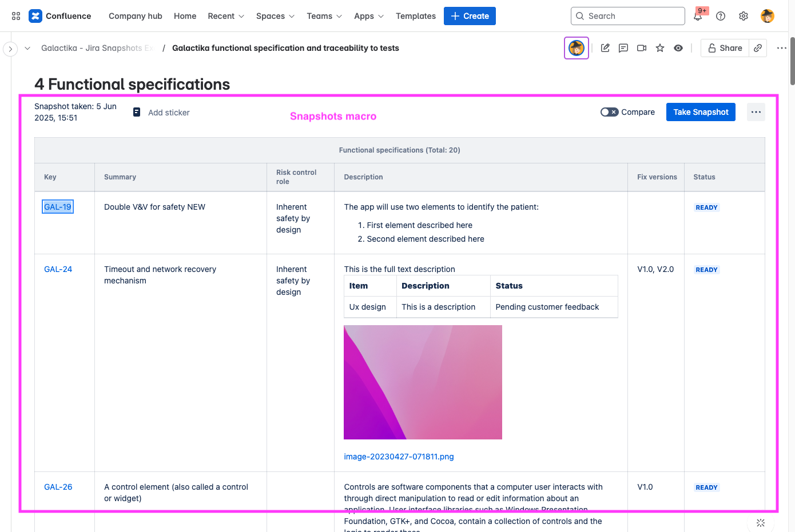
Task: Click the Take Snapshot button
Action: coord(701,112)
